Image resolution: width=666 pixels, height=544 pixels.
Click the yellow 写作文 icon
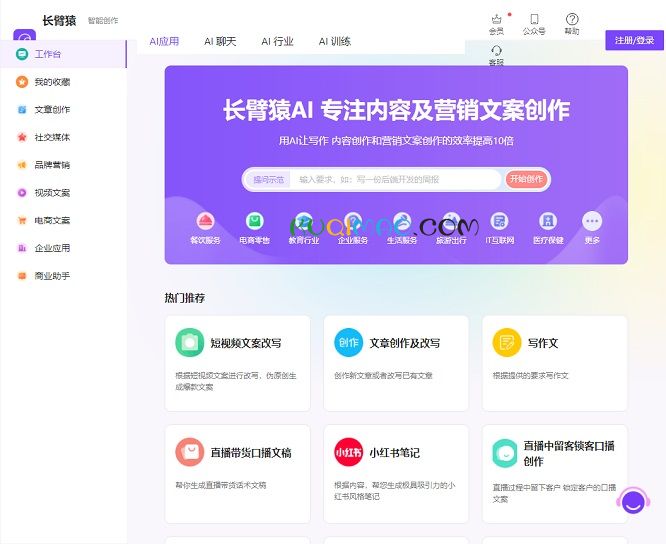coord(507,342)
